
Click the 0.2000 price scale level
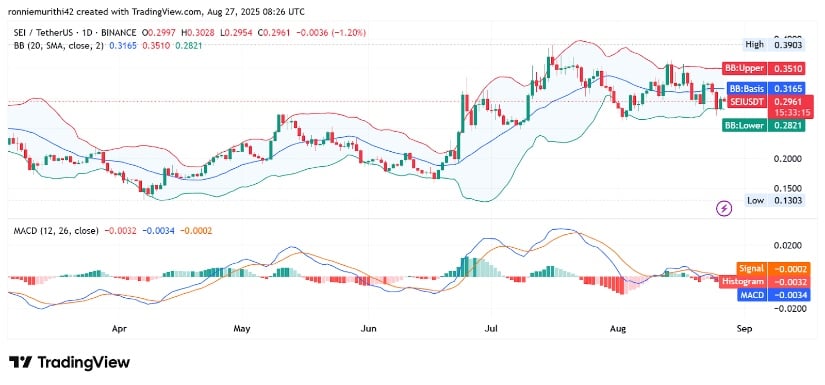[786, 158]
